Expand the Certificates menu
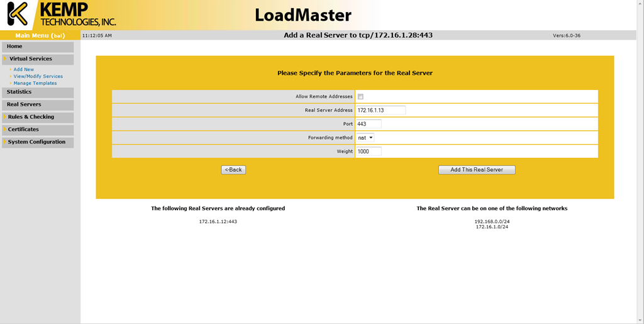The width and height of the screenshot is (644, 324). tap(38, 130)
